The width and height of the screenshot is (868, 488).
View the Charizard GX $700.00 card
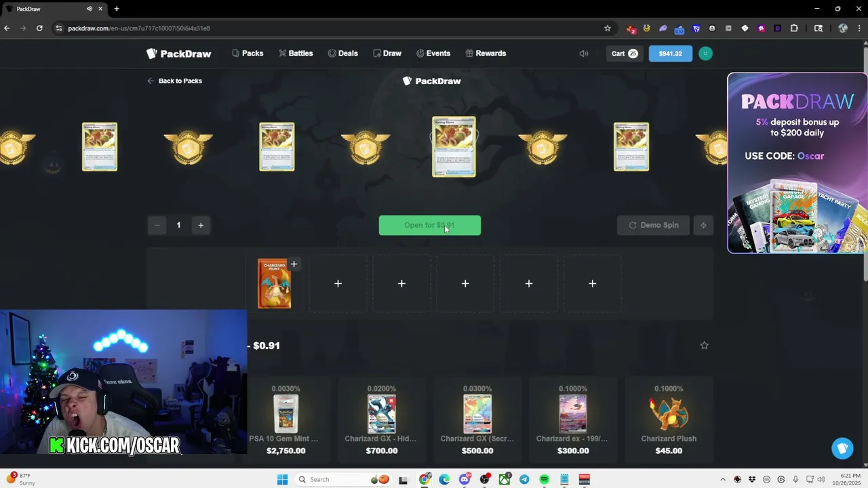tap(381, 419)
